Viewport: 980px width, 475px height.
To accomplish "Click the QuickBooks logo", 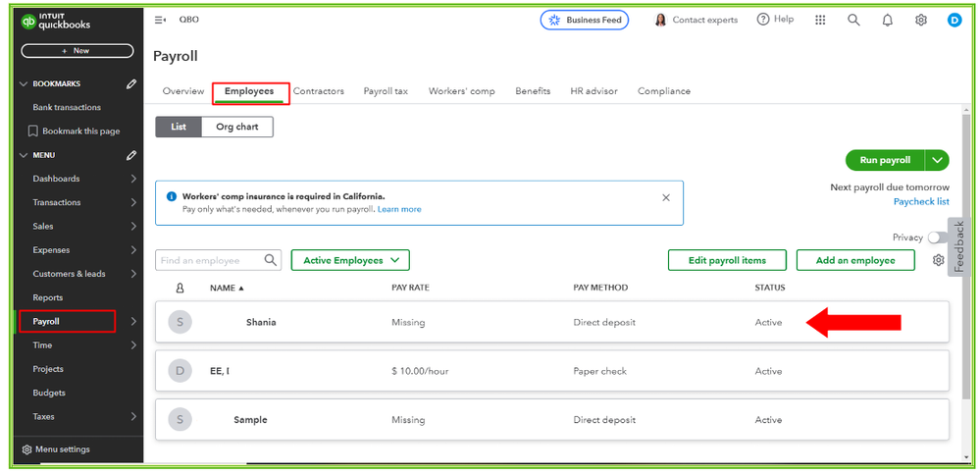I will coord(56,22).
